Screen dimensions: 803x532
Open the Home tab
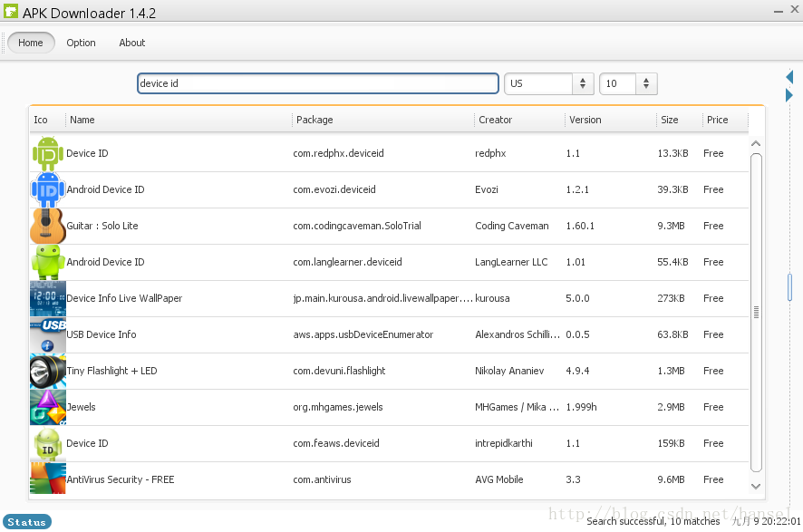click(x=31, y=43)
